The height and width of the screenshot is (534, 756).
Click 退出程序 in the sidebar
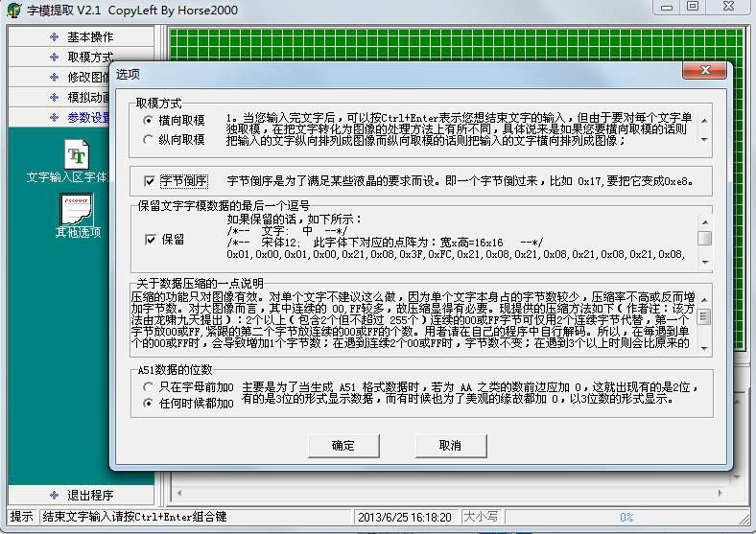89,496
